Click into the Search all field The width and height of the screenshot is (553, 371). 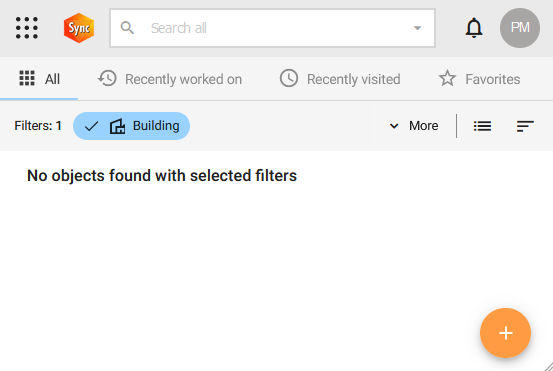[x=272, y=28]
